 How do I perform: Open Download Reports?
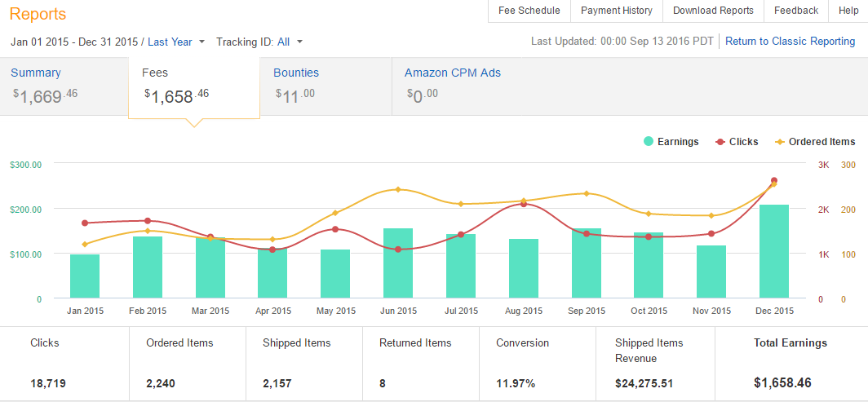pyautogui.click(x=713, y=11)
